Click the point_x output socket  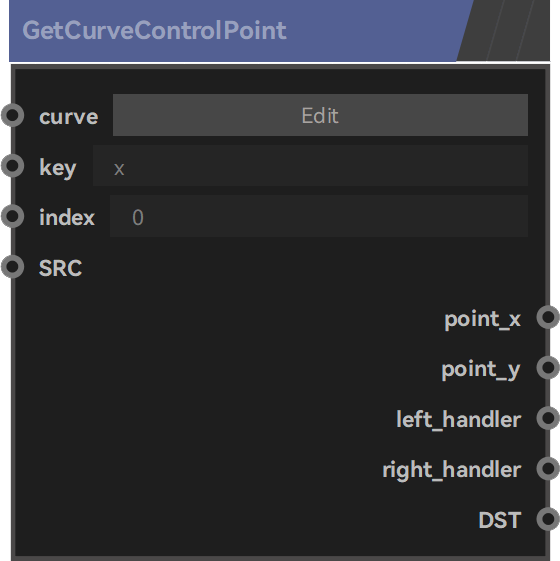[x=548, y=317]
